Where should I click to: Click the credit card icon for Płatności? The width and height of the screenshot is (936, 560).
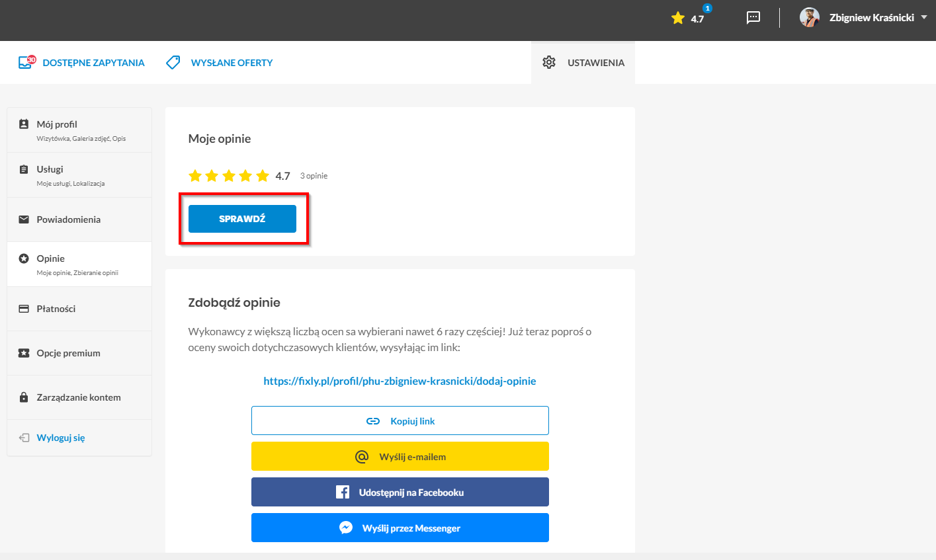(24, 309)
